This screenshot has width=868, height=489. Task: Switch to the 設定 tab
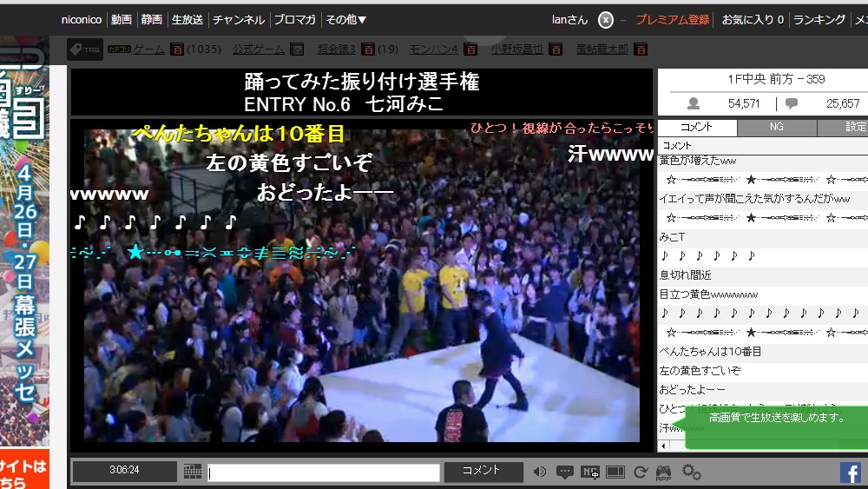[x=843, y=128]
